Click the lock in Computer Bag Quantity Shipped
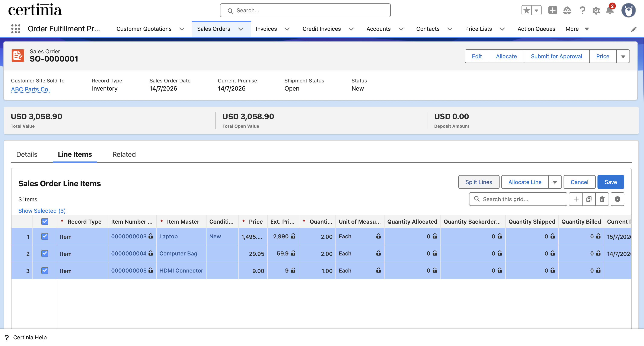 coord(552,253)
